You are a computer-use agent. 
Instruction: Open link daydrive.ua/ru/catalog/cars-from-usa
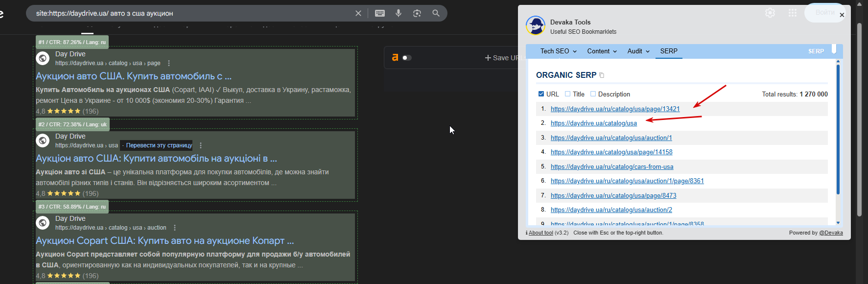click(x=612, y=167)
